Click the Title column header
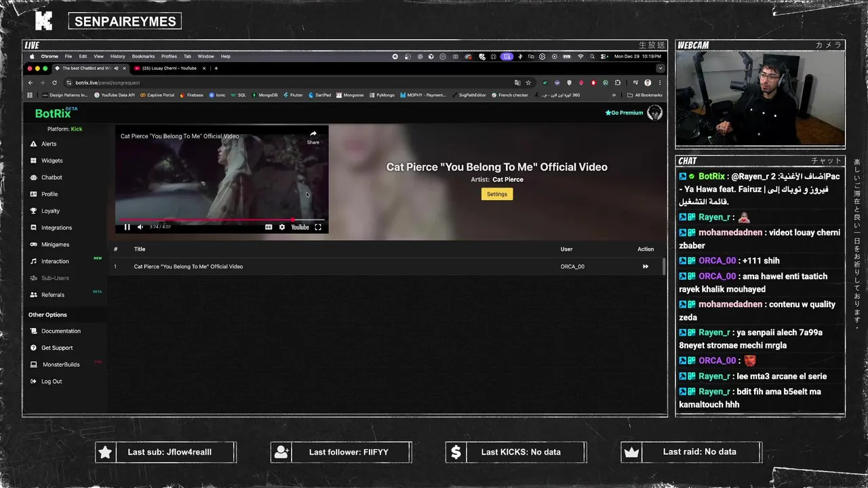This screenshot has height=488, width=868. click(x=140, y=249)
